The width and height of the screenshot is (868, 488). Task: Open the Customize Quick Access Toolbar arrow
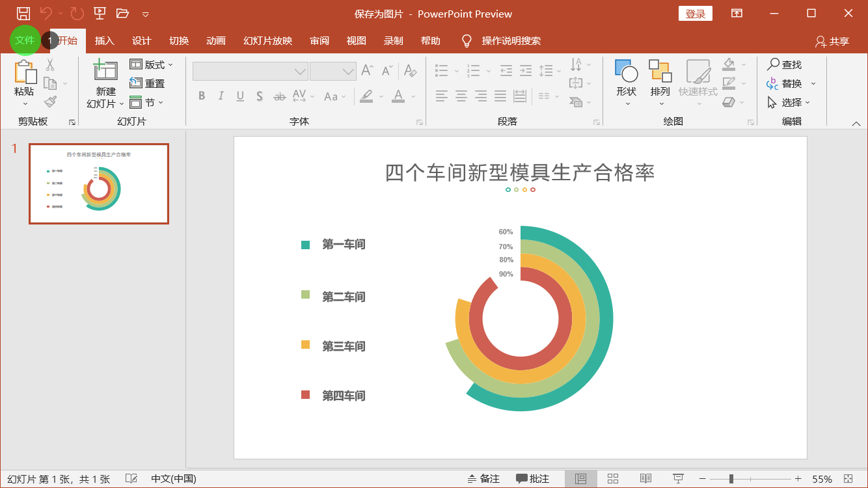point(146,14)
